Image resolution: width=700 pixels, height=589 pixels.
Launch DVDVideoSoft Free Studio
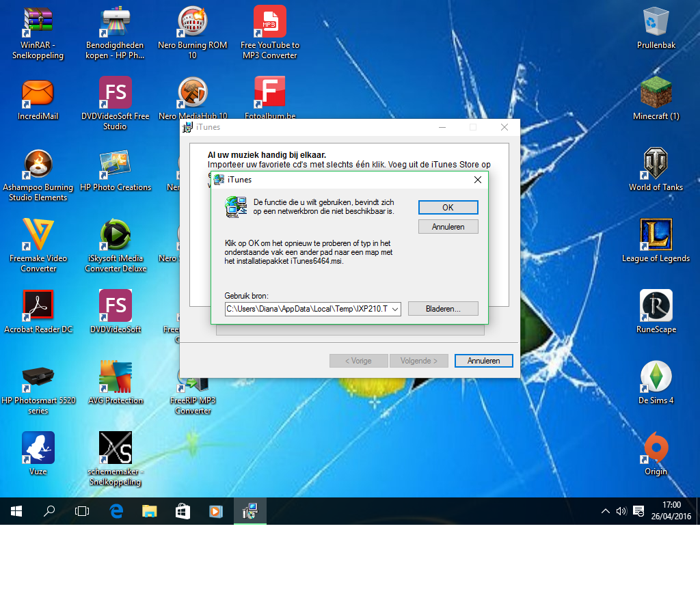(x=115, y=104)
